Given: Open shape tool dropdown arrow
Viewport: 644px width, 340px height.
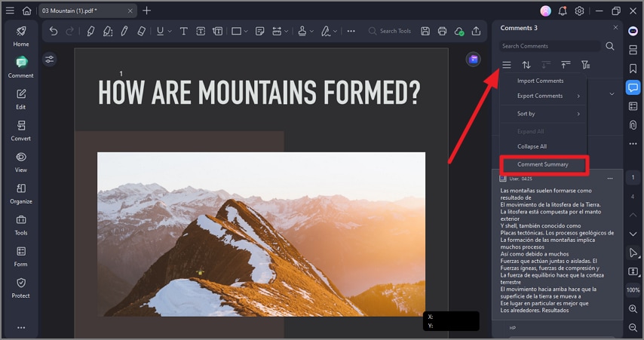Looking at the screenshot, I should tap(246, 31).
